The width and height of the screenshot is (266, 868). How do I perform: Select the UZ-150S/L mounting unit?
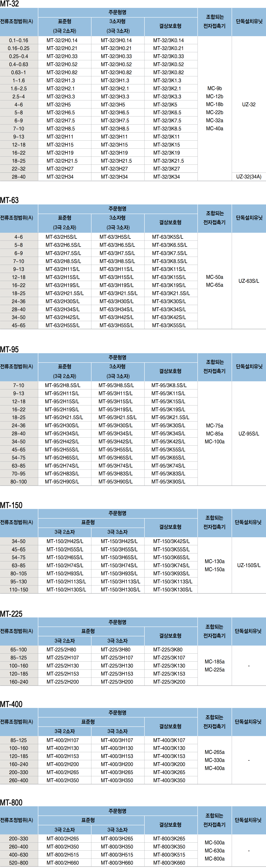pos(249,565)
